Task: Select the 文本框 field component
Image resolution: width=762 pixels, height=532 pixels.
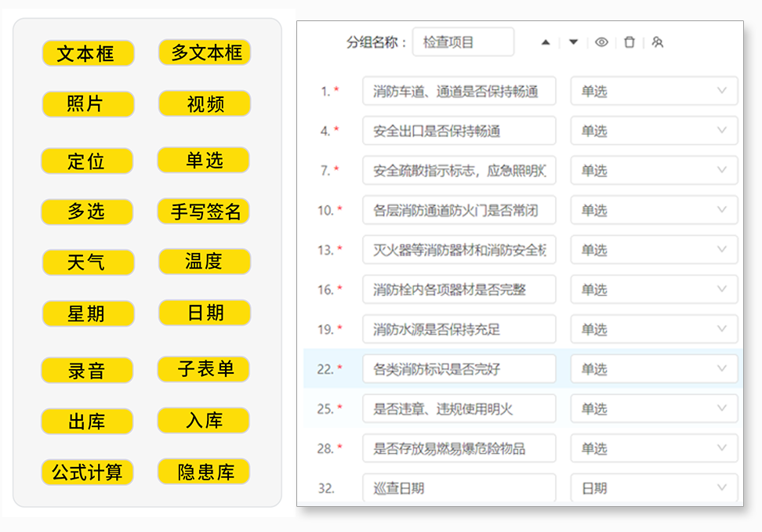Action: pos(88,53)
